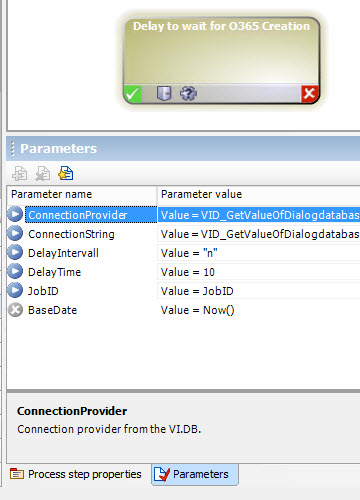The height and width of the screenshot is (500, 360).
Task: Click blue arrow icon beside ConnectionString
Action: point(15,233)
